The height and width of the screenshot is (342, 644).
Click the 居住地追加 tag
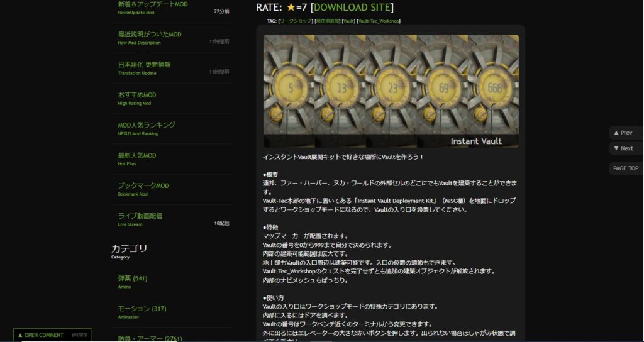click(x=327, y=21)
